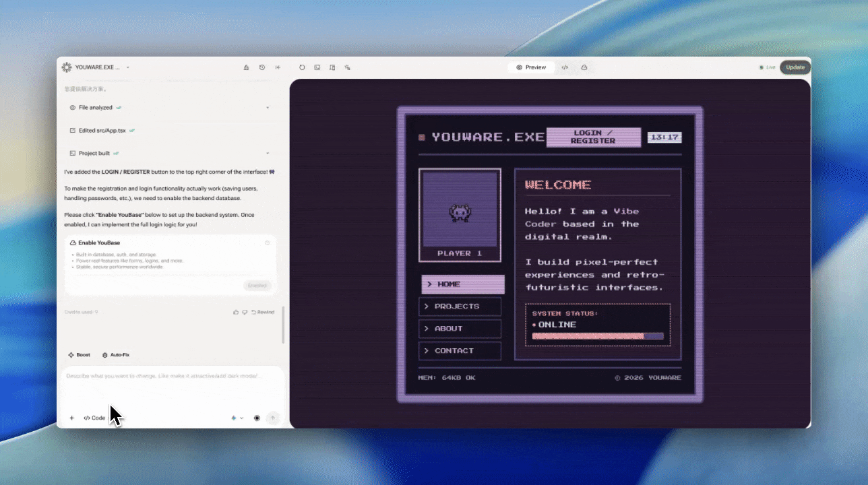Click the thumbs up feedback icon
This screenshot has width=868, height=485.
(x=236, y=312)
